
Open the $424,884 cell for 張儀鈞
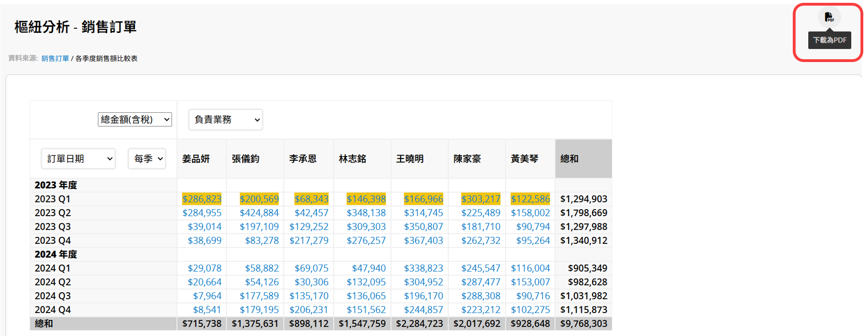pos(259,213)
